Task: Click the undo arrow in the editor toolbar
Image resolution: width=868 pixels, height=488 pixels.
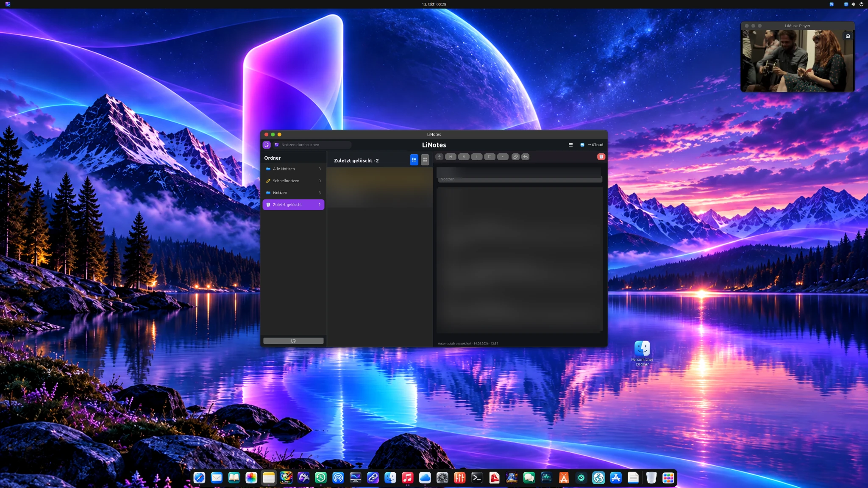Action: [x=526, y=157]
